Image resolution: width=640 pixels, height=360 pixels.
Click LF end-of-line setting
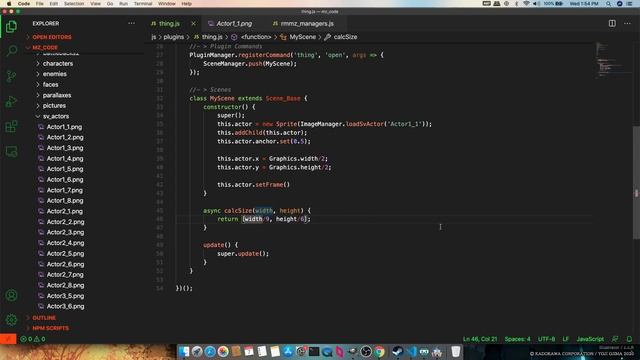565,339
